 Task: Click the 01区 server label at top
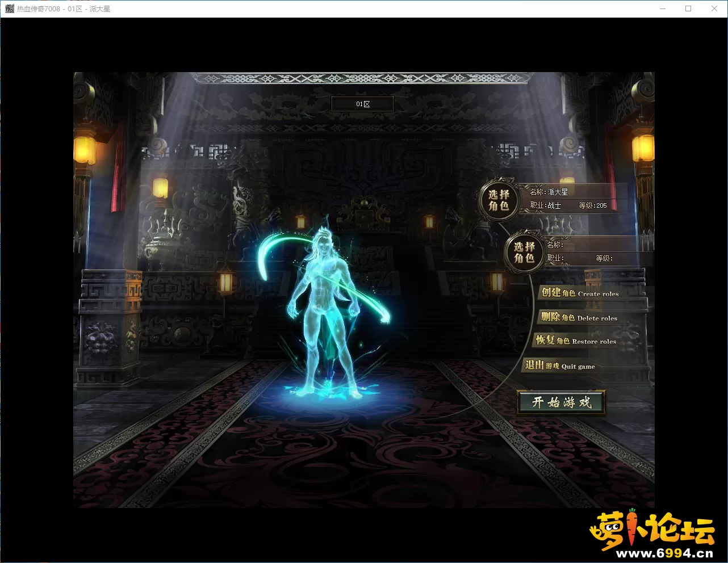[x=363, y=104]
